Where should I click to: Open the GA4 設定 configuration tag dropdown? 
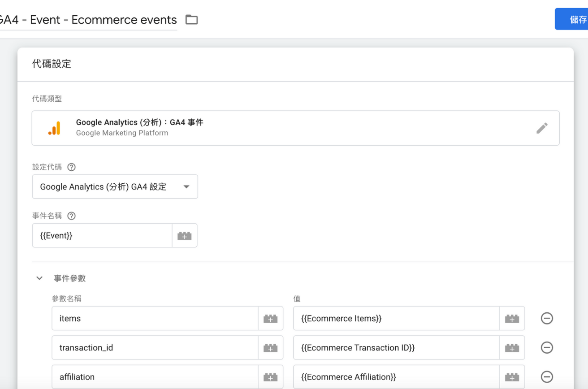(x=115, y=187)
